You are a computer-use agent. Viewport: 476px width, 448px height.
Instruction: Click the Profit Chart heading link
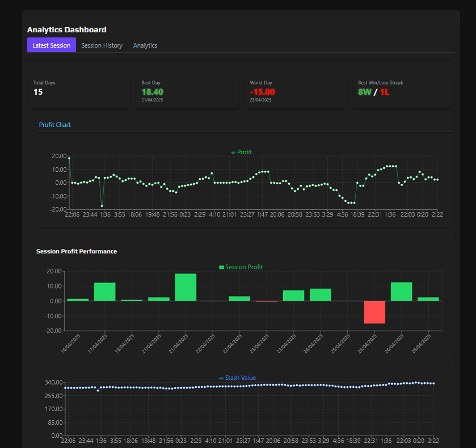click(x=54, y=124)
